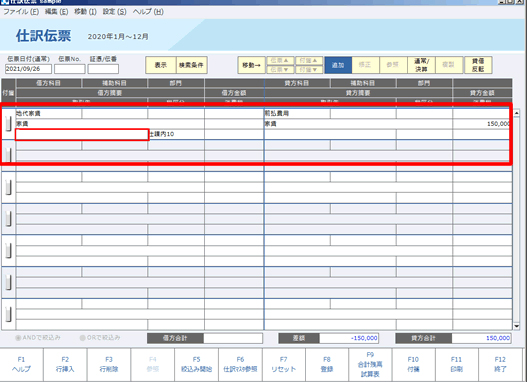
Task: Click the 借方科目 column header
Action: tap(48, 83)
